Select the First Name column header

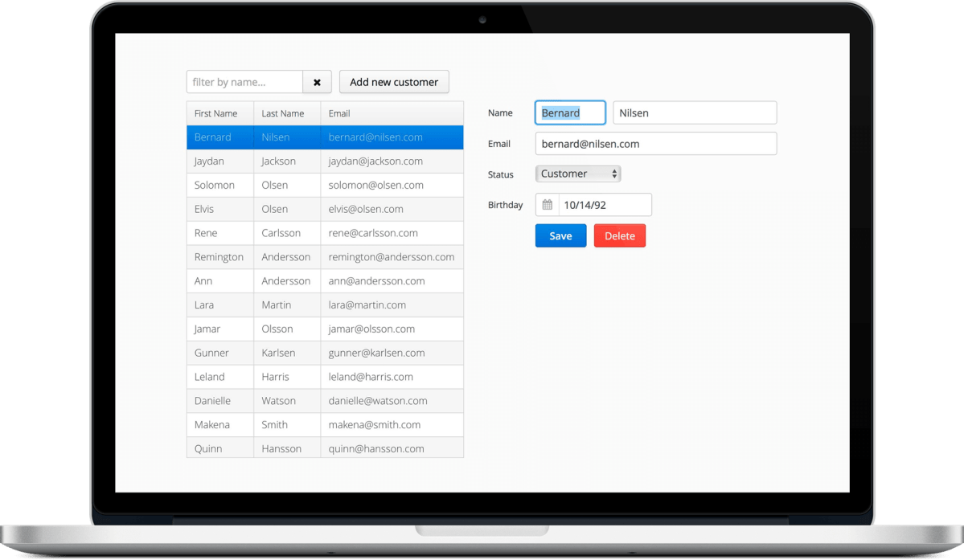(213, 112)
